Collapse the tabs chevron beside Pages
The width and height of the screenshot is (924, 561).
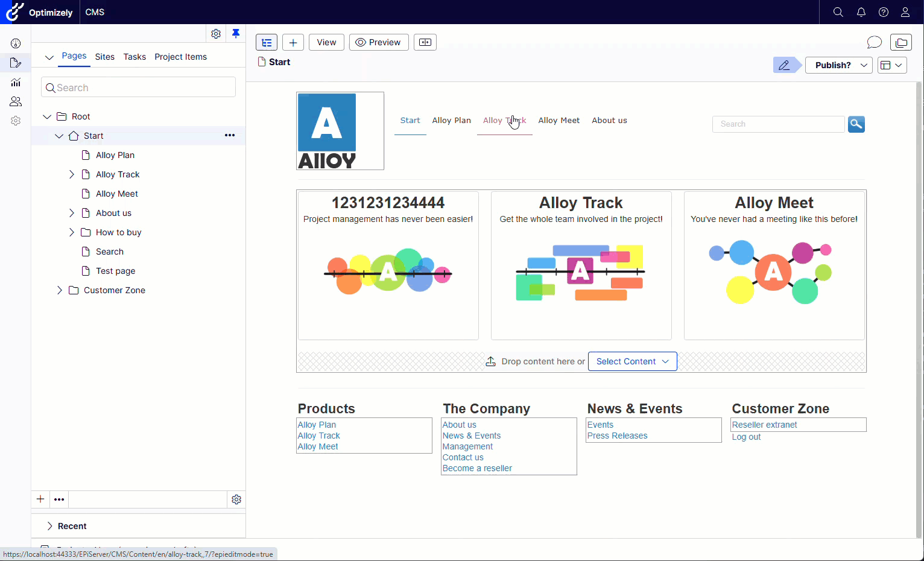coord(49,57)
